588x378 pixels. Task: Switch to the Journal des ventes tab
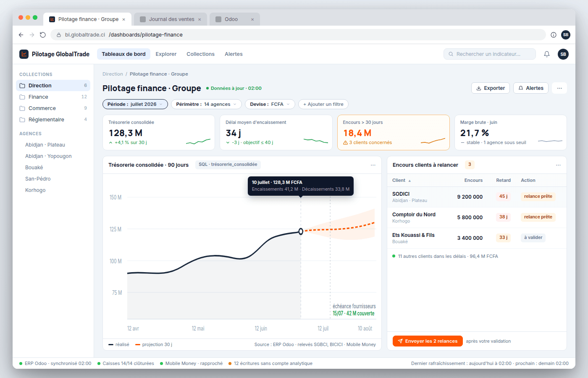click(171, 19)
